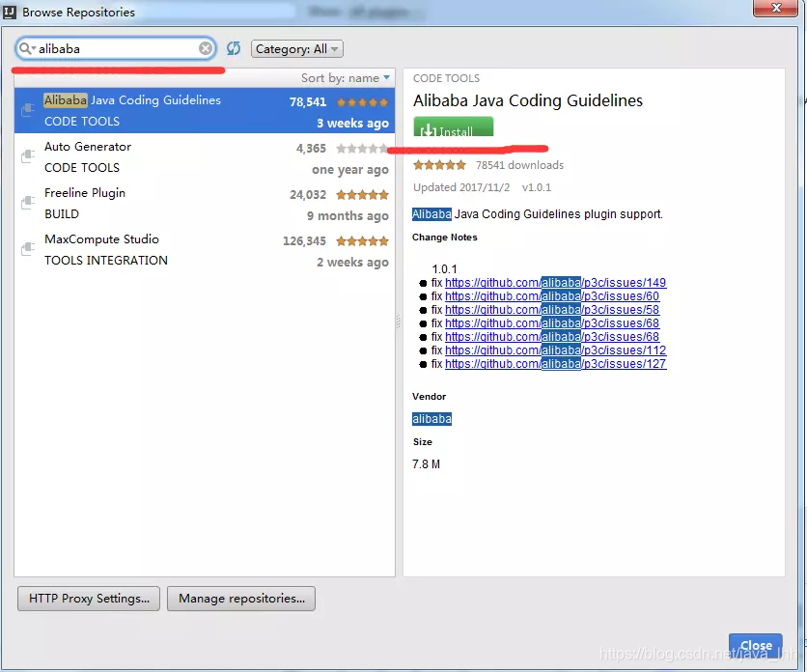Open HTTP Proxy Settings dialog
Viewport: 807px width, 672px height.
(89, 599)
